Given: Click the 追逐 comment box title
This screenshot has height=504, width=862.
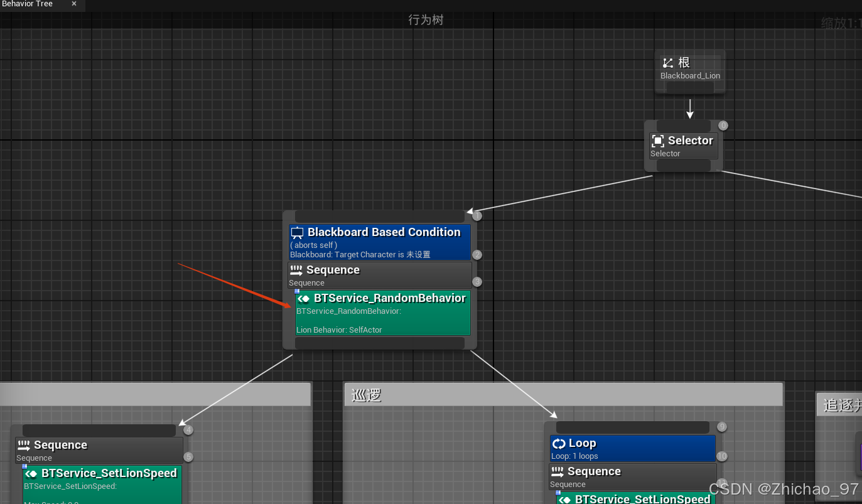Looking at the screenshot, I should (842, 405).
